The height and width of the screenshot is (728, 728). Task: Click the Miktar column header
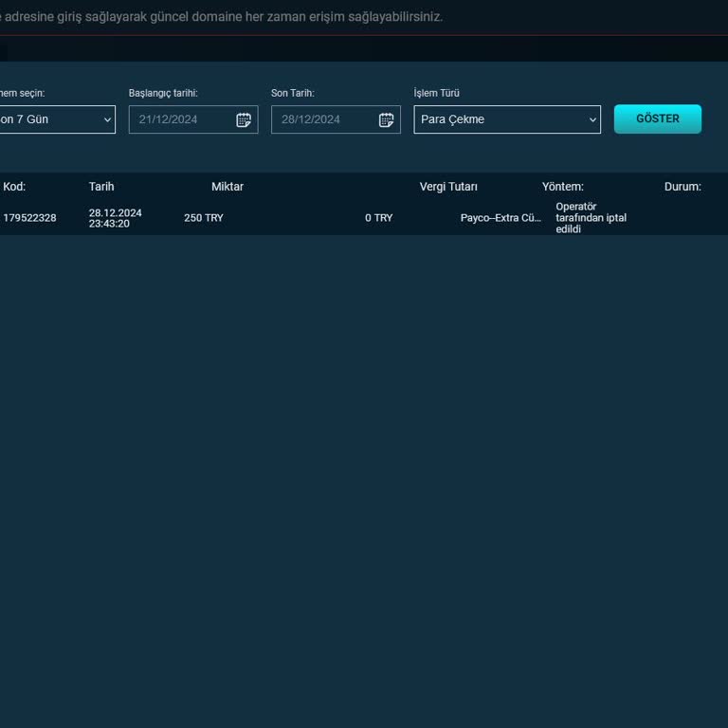click(227, 187)
